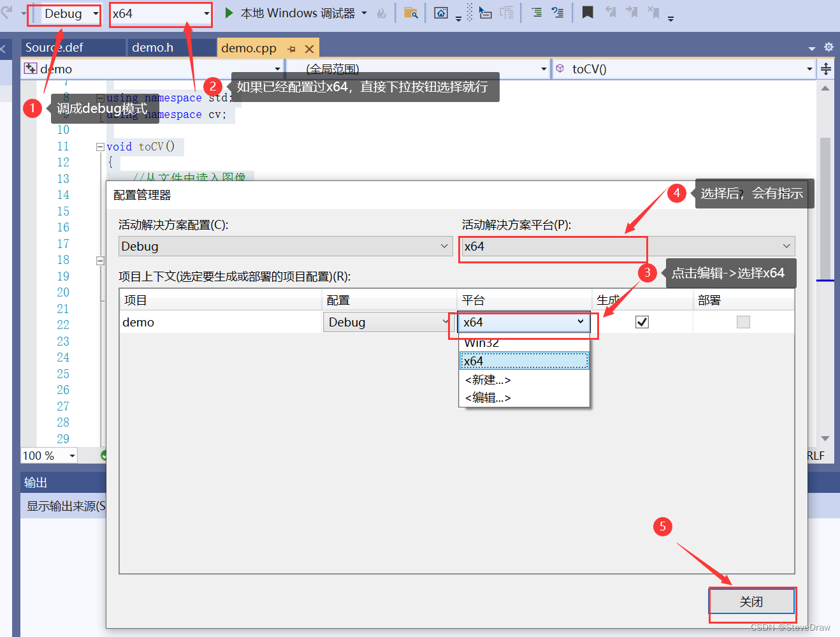This screenshot has width=840, height=637.
Task: Click the redo arrow icon in toolbar
Action: [x=7, y=13]
